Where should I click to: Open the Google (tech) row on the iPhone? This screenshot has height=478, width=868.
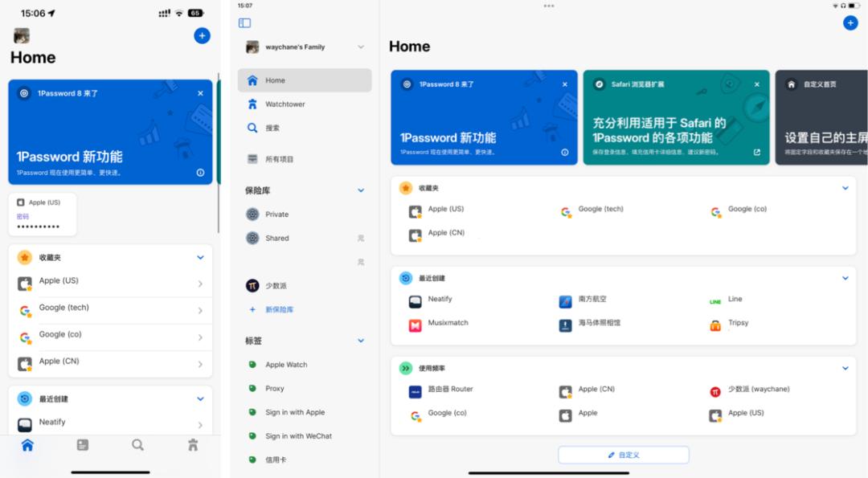[x=111, y=310]
